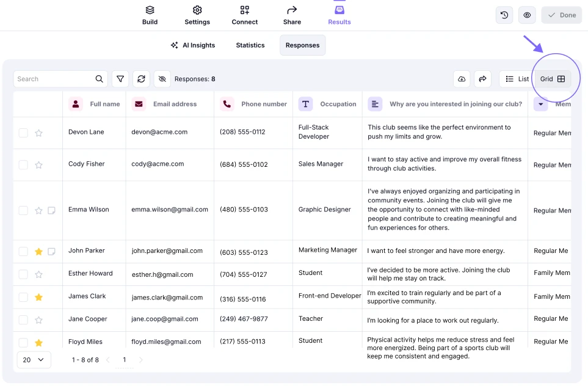The image size is (588, 388).
Task: Open the AI Insights tab
Action: pos(192,45)
